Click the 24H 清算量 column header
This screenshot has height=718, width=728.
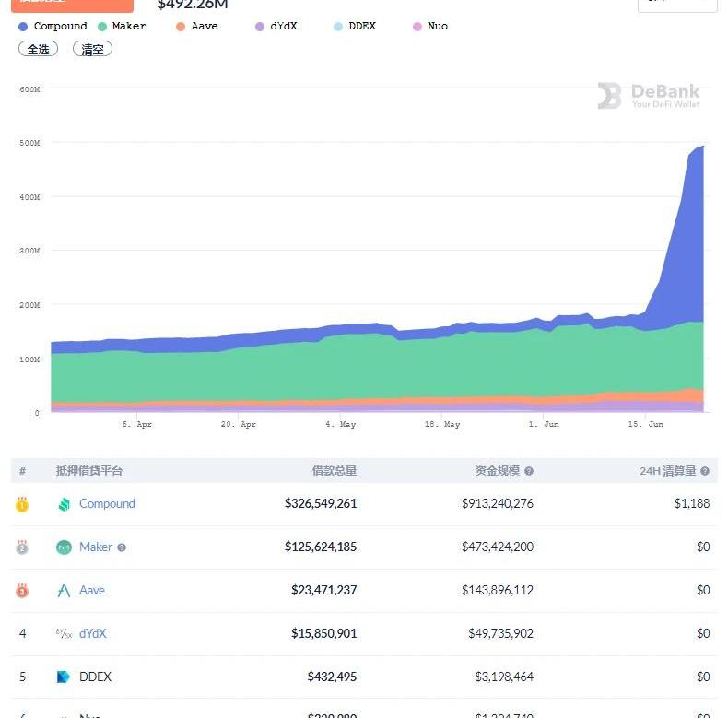(668, 471)
